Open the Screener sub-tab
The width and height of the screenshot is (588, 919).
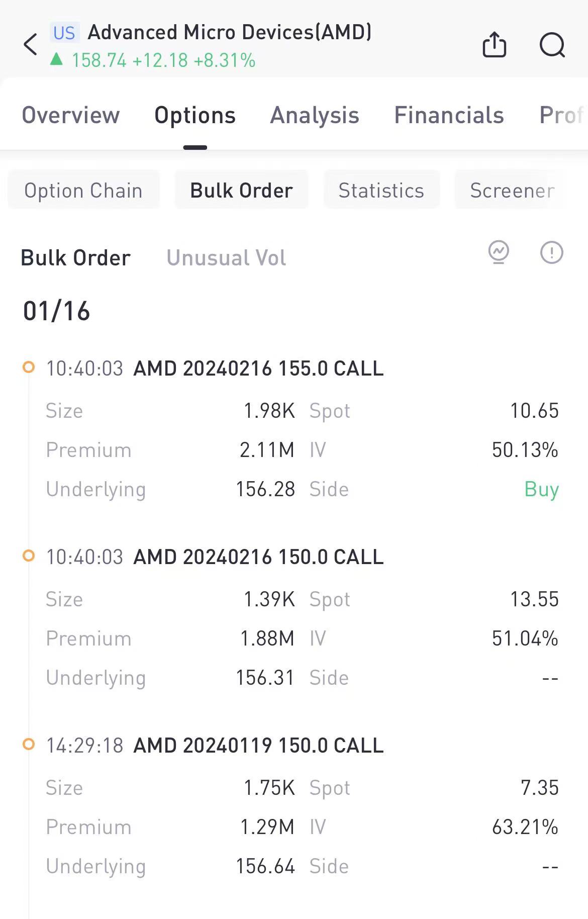[x=512, y=191]
